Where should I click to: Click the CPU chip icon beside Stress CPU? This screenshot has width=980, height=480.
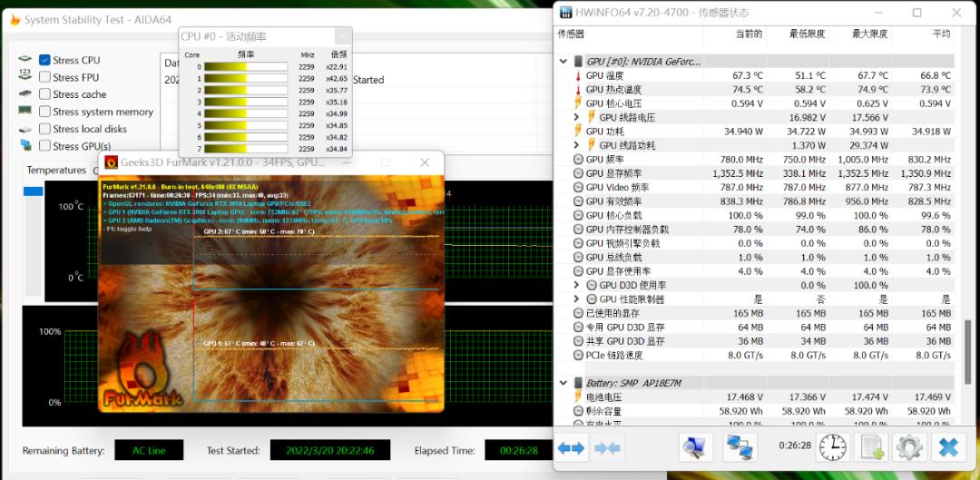click(x=25, y=59)
